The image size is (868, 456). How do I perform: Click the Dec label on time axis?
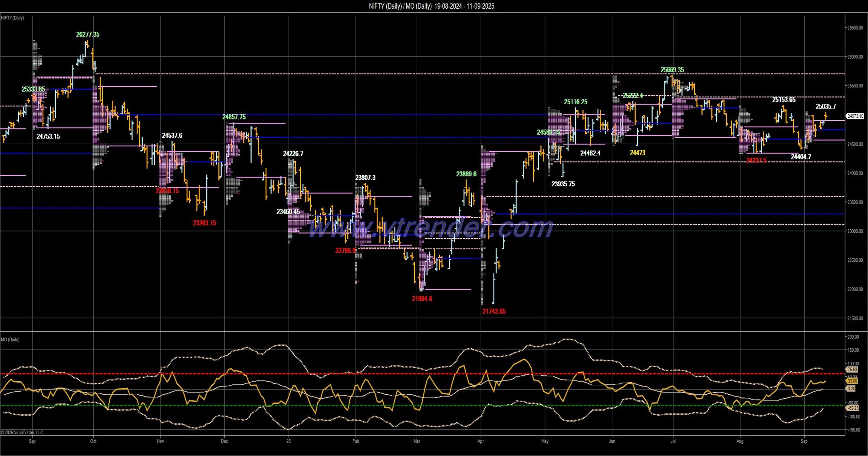[224, 441]
